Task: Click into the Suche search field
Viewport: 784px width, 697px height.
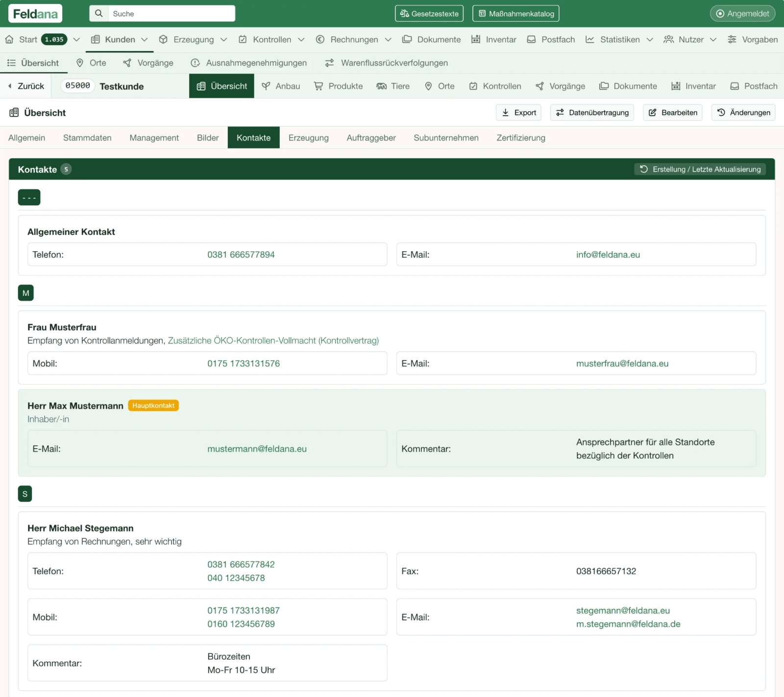Action: click(171, 14)
